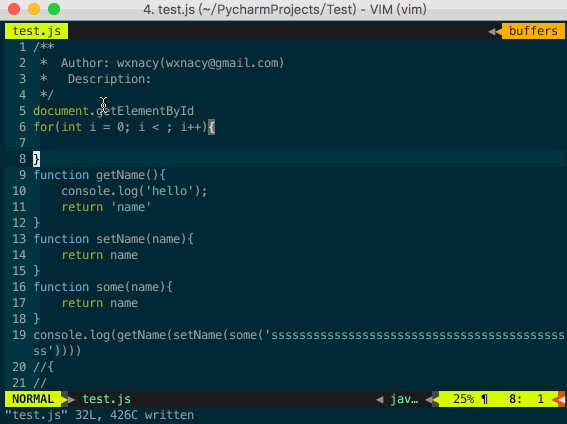Click function getName() declaration
The width and height of the screenshot is (567, 424).
click(x=99, y=175)
